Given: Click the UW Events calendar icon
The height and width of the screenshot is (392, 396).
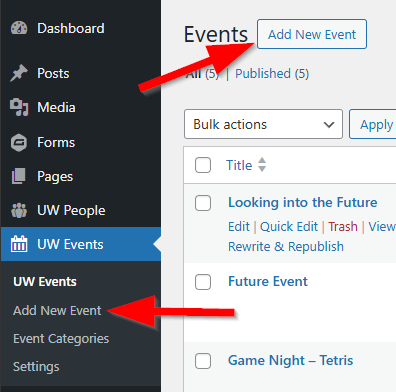Looking at the screenshot, I should [19, 244].
